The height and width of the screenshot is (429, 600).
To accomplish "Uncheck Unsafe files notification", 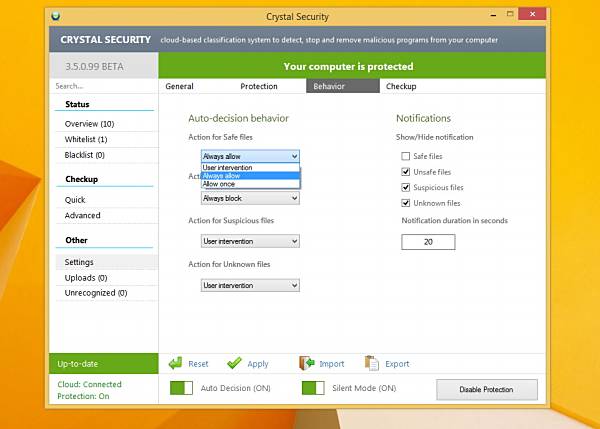I will click(406, 172).
